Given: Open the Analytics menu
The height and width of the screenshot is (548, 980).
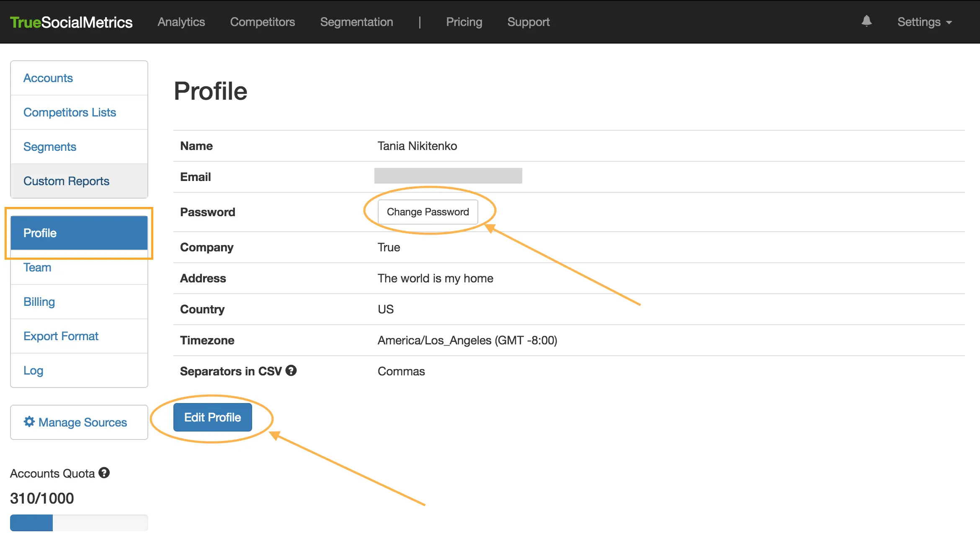Looking at the screenshot, I should pos(181,22).
